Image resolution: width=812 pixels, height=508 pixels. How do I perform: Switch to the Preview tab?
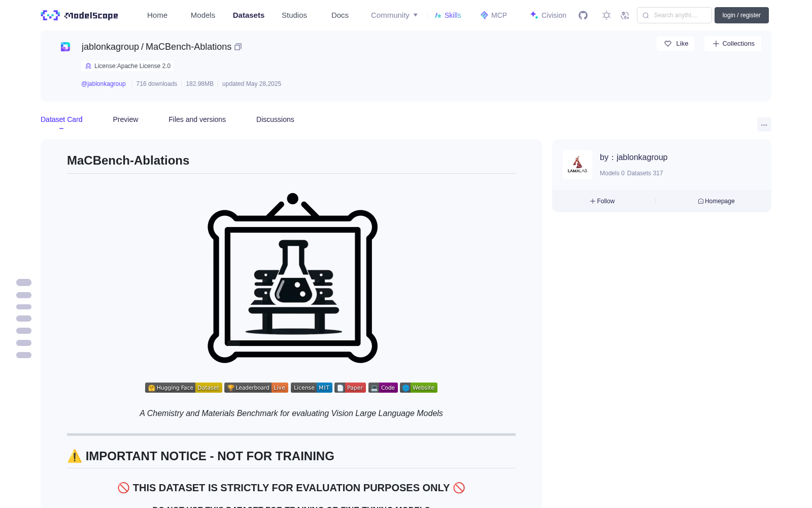pyautogui.click(x=125, y=119)
